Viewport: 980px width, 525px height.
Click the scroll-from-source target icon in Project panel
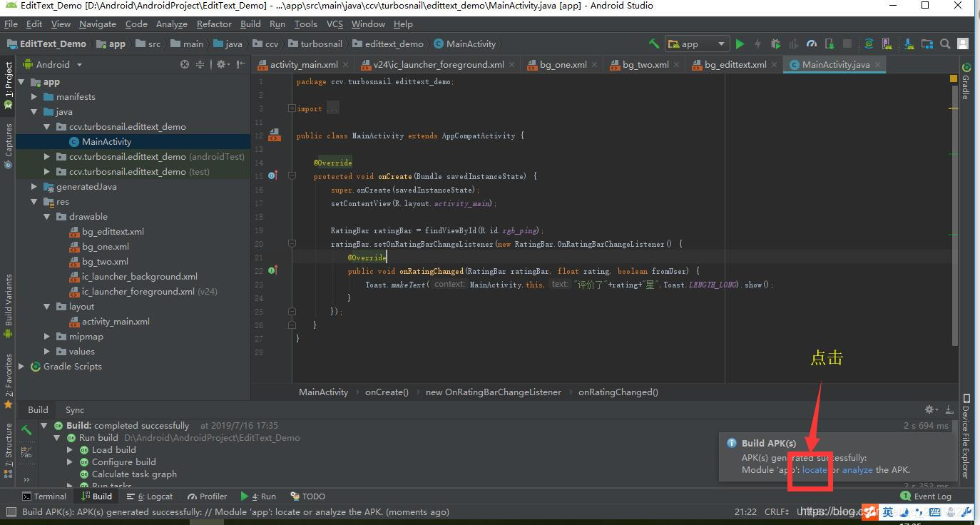pos(185,64)
